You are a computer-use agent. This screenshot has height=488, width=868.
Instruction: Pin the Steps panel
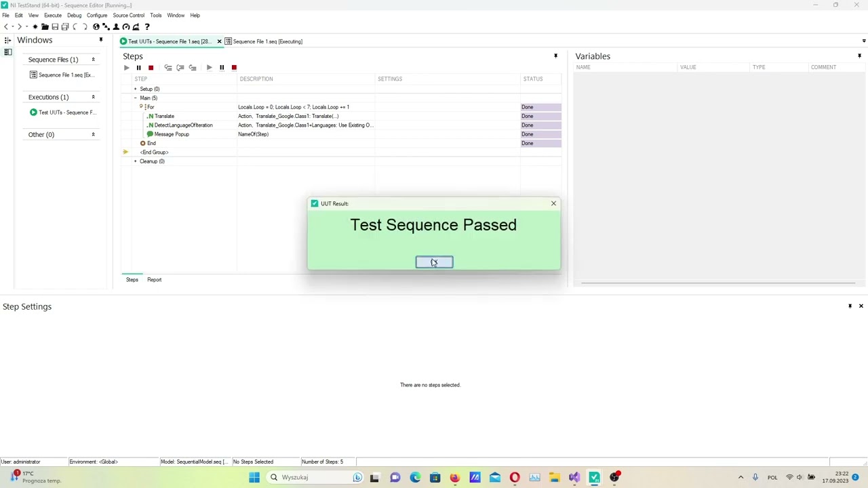(x=555, y=56)
